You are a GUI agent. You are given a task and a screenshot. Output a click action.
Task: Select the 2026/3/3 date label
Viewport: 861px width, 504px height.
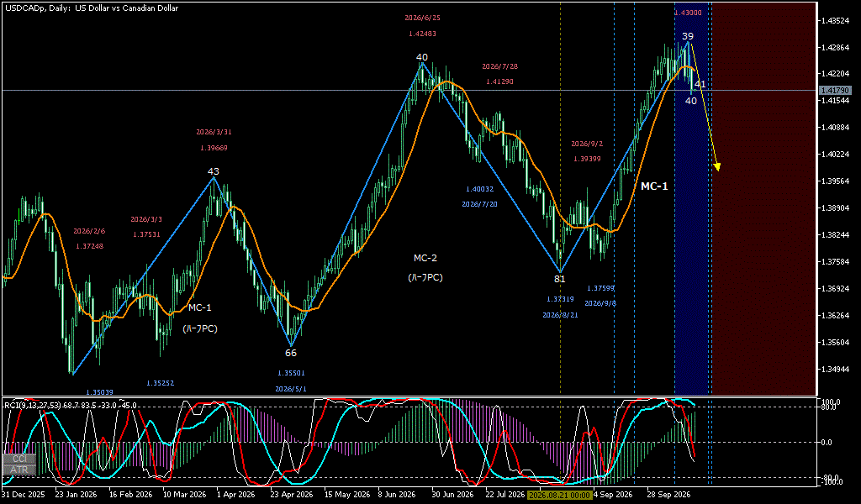(146, 219)
